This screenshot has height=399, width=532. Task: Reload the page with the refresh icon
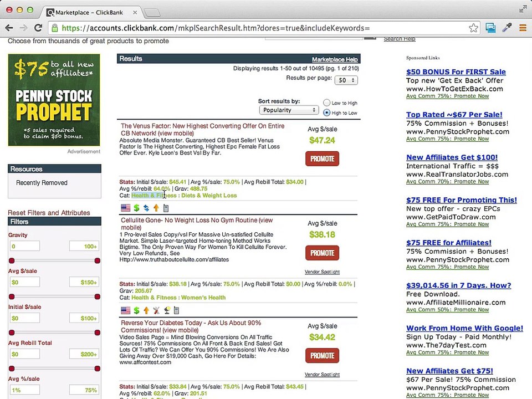(38, 28)
